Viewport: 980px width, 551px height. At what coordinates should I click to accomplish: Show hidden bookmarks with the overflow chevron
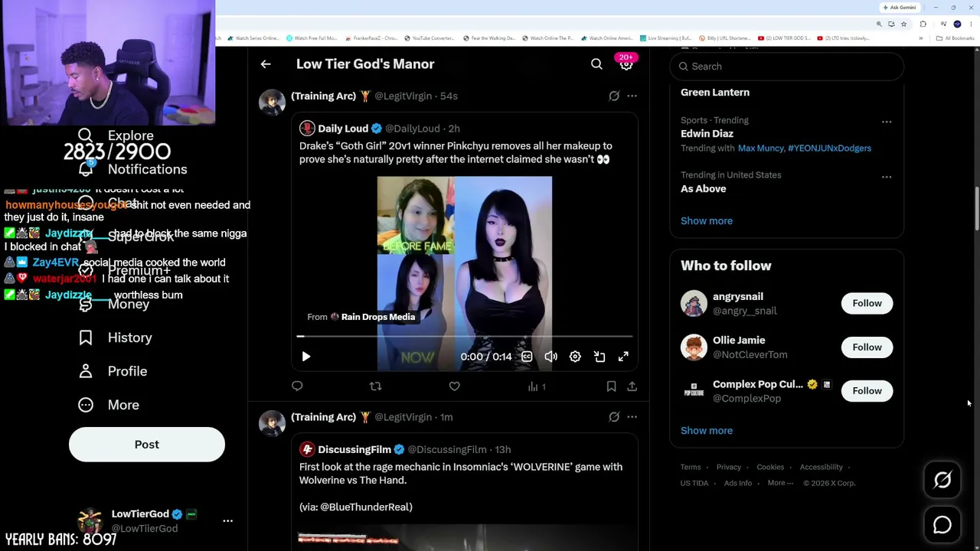coord(920,38)
